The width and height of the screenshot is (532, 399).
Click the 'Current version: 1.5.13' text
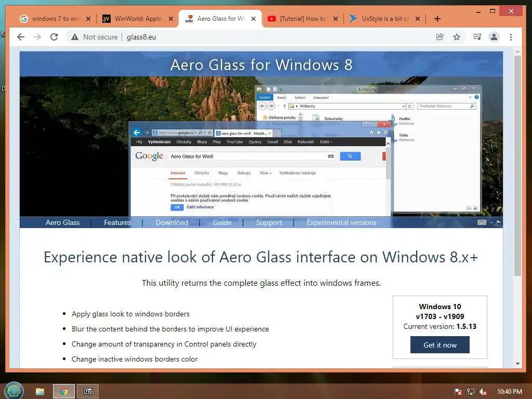coord(440,326)
